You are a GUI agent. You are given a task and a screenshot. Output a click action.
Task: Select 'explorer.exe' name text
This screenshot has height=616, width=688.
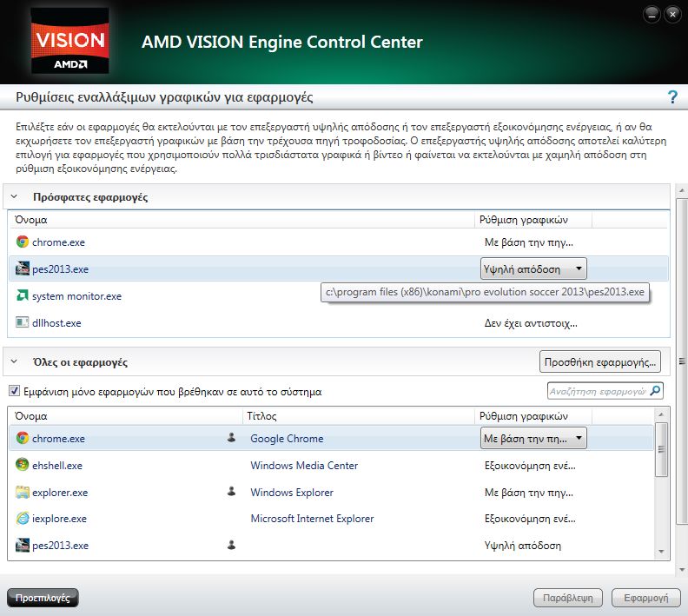coord(60,493)
